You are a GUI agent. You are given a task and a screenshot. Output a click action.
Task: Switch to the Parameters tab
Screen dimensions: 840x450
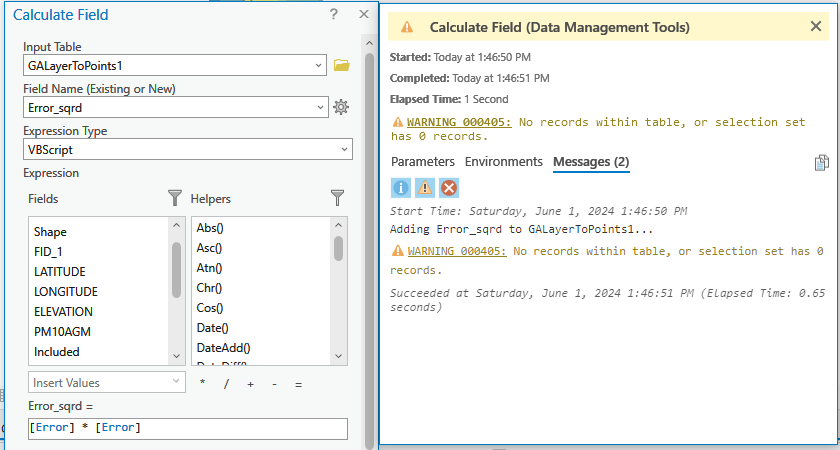[x=422, y=161]
